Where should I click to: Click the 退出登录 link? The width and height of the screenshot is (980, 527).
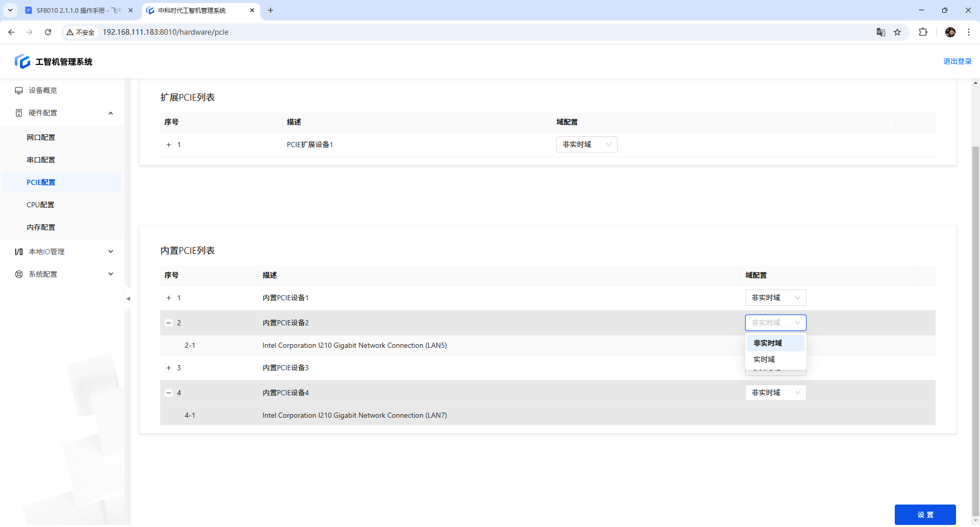(x=957, y=61)
